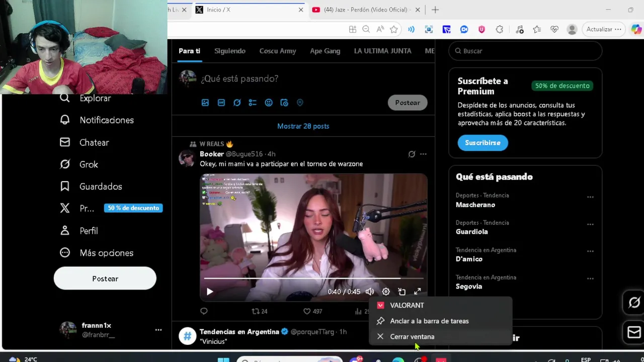Switch to the YouTube Jaze Perdón tab
This screenshot has height=362, width=644.
(366, 10)
